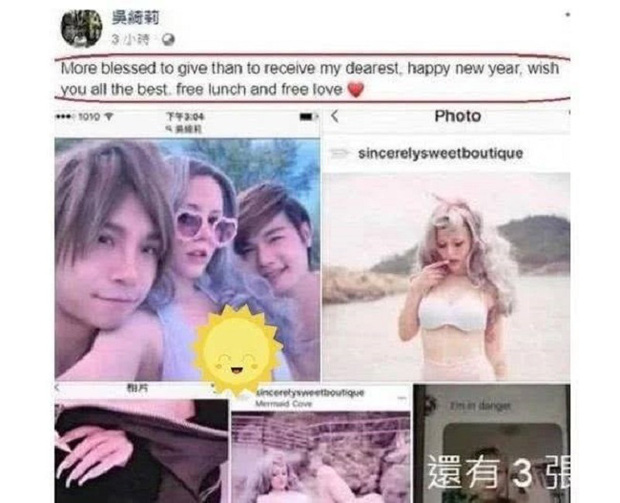
Task: Click the globe privacy icon beside timestamp
Action: 168,40
